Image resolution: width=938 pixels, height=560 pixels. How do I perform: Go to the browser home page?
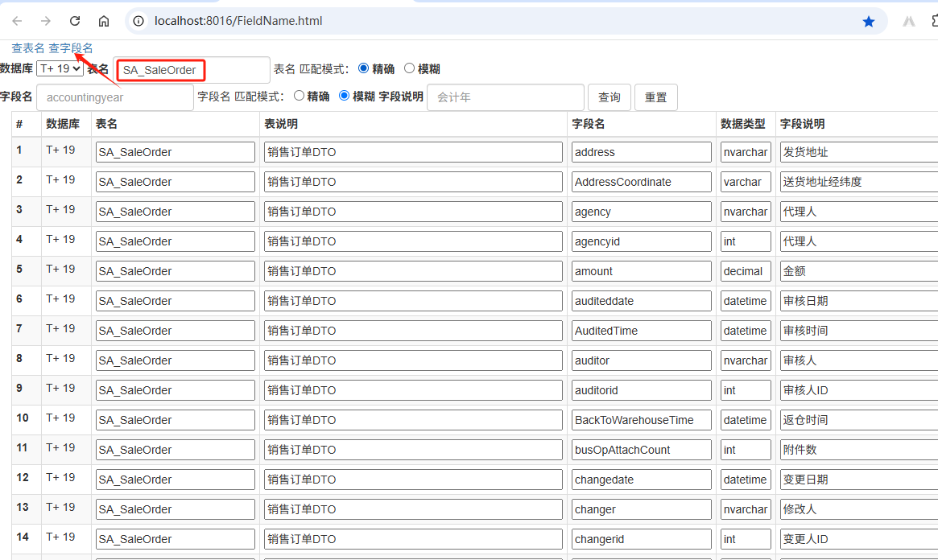(x=104, y=21)
